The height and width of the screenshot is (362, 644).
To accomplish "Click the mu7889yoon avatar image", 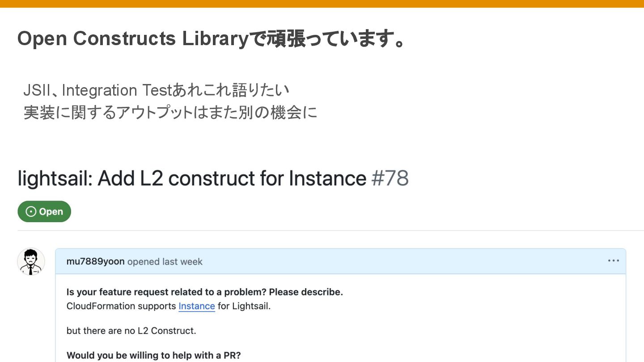I will click(x=31, y=261).
